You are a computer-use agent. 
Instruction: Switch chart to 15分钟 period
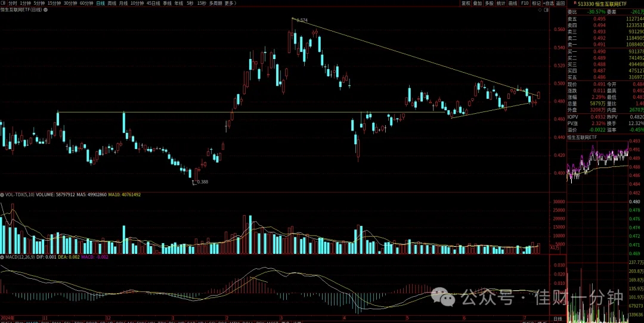pyautogui.click(x=54, y=3)
